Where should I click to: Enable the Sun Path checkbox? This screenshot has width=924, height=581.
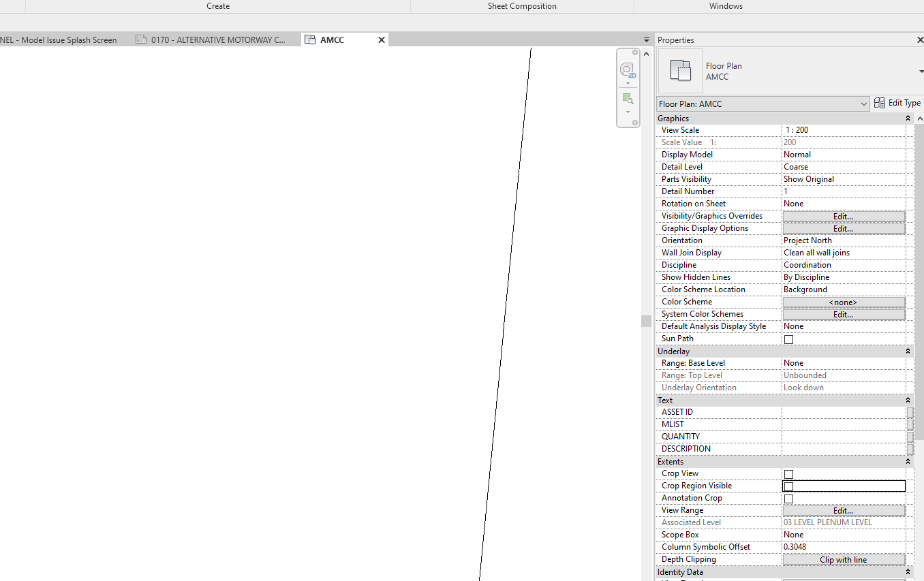coord(788,339)
